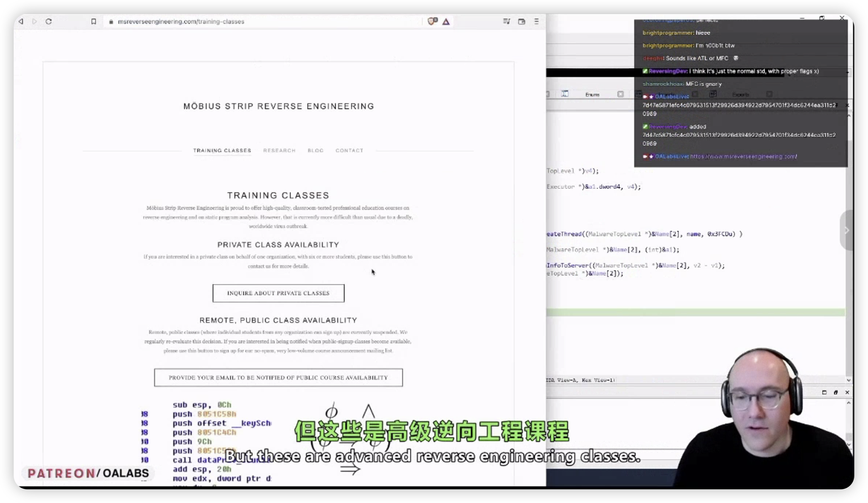
Task: Bookmark this page with the bookmark icon
Action: [x=94, y=21]
